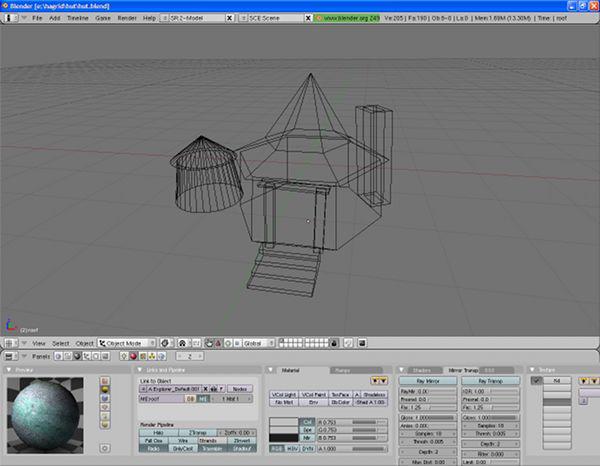Viewport: 600px width, 466px height.
Task: Open the Timeline menu
Action: click(78, 18)
